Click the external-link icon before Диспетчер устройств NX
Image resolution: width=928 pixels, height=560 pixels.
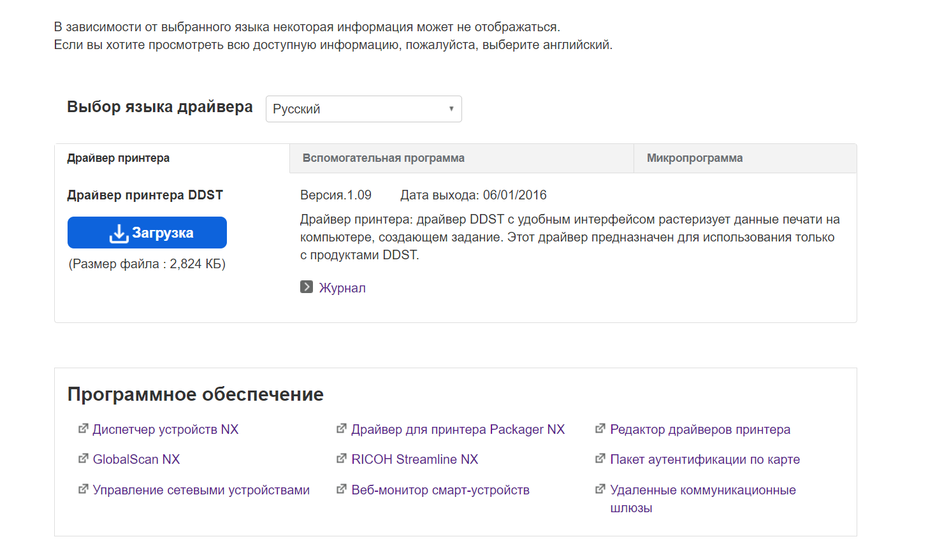(83, 429)
